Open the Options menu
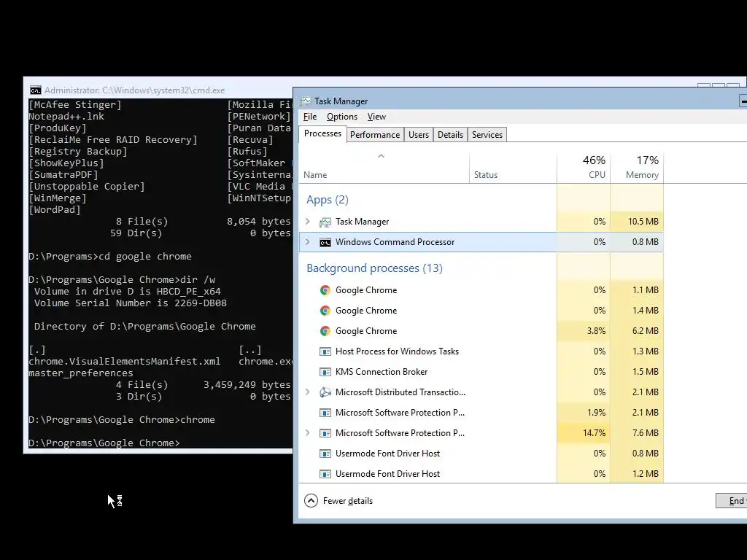The height and width of the screenshot is (560, 747). click(342, 117)
